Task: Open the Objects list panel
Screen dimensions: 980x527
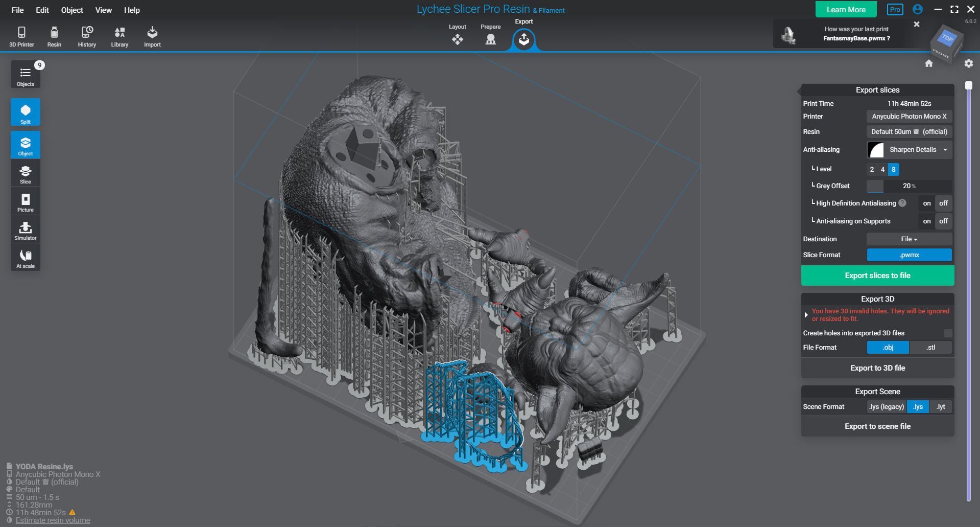Action: click(x=26, y=75)
